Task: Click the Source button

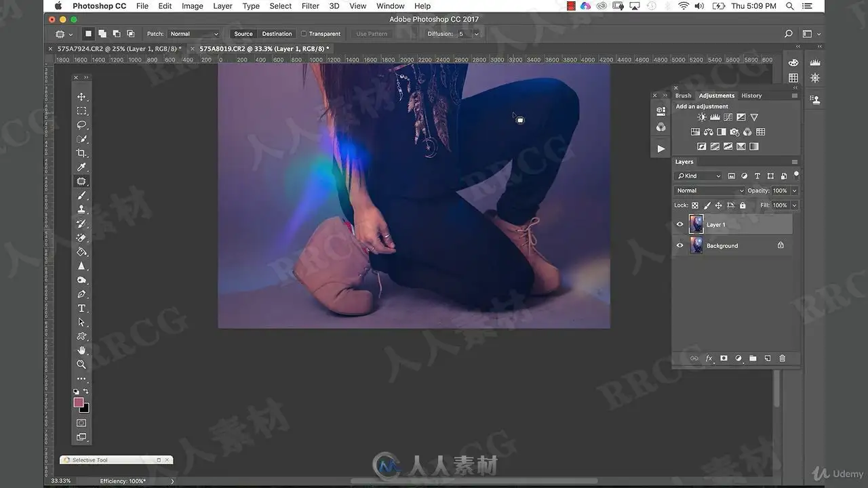Action: pos(243,34)
